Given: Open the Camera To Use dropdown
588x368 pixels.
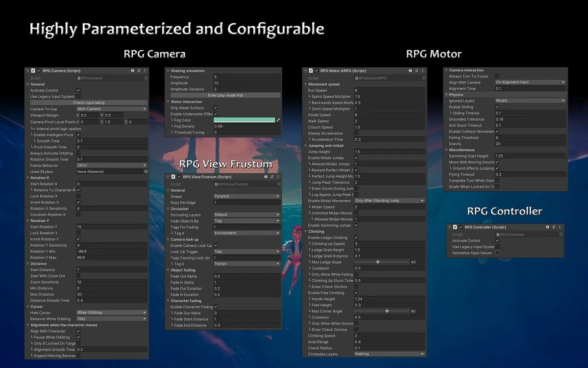Looking at the screenshot, I should 112,109.
